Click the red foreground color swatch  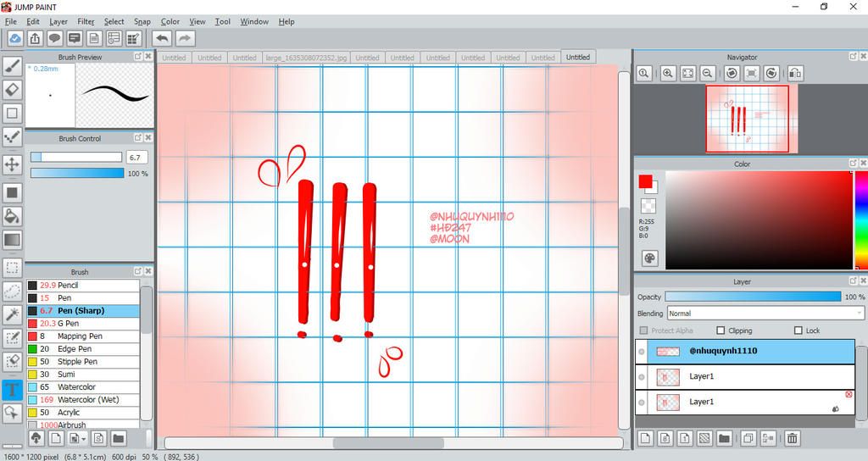[x=645, y=181]
